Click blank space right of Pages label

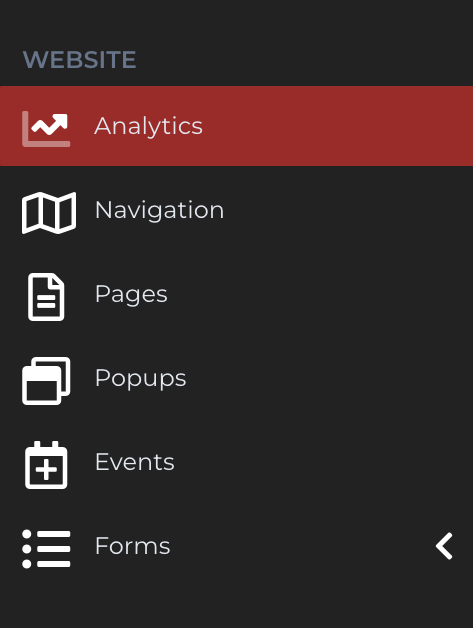coord(320,294)
